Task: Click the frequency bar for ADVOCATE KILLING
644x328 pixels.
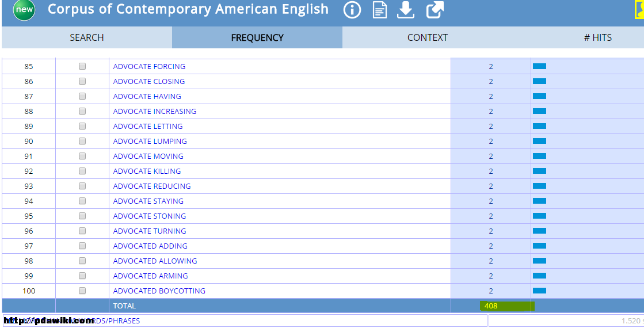Action: (539, 171)
